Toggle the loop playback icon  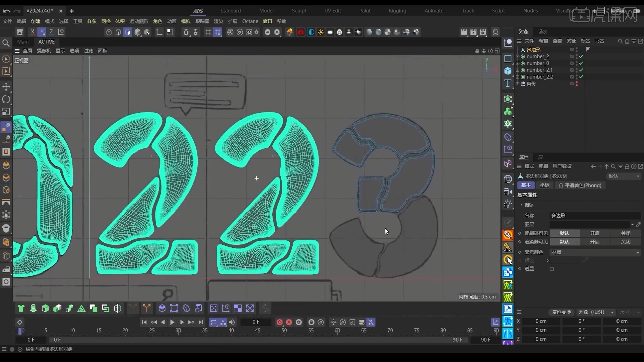pos(213,322)
